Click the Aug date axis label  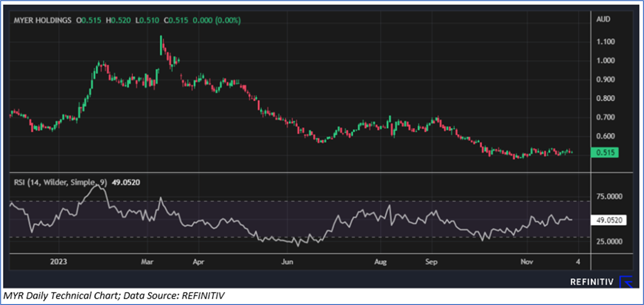tap(380, 261)
